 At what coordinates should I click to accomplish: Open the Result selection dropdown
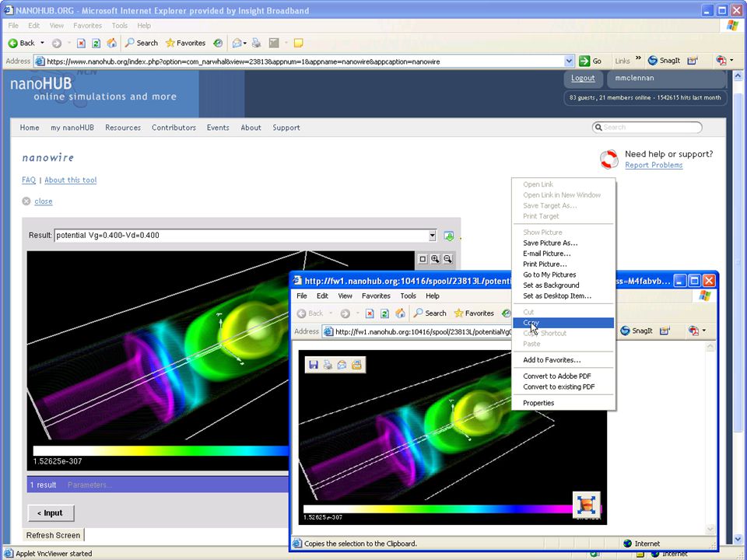432,235
